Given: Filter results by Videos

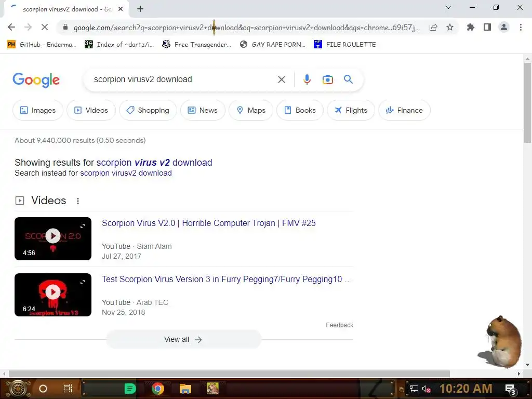Looking at the screenshot, I should [91, 110].
